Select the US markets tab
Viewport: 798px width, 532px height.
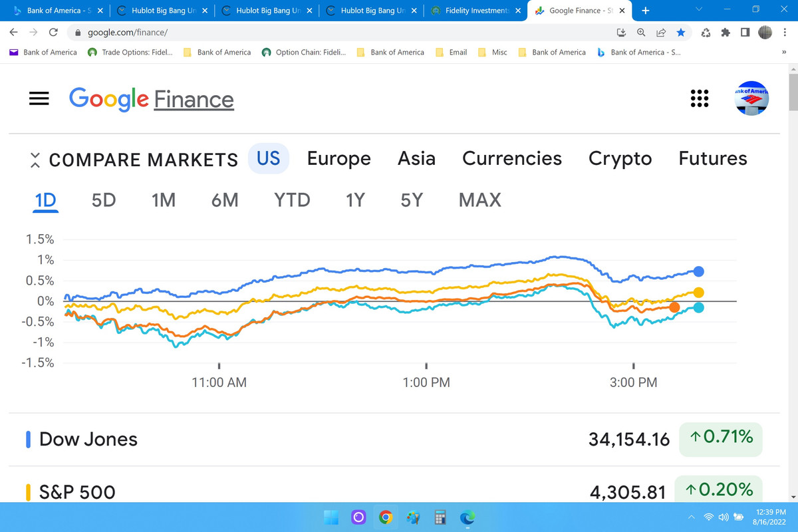[269, 158]
